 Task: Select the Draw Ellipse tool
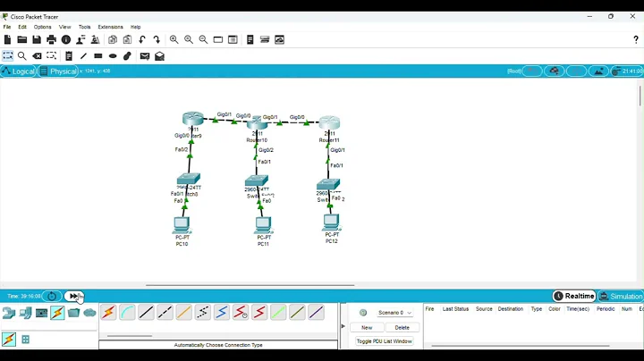(x=113, y=55)
